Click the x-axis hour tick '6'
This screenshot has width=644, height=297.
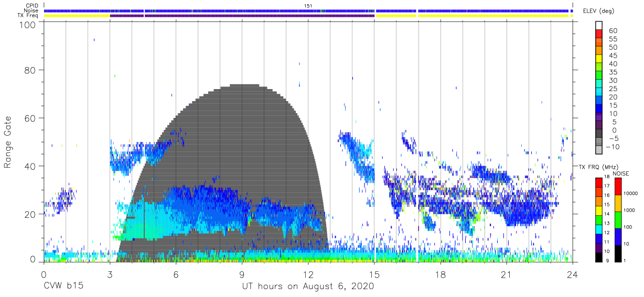click(x=176, y=274)
